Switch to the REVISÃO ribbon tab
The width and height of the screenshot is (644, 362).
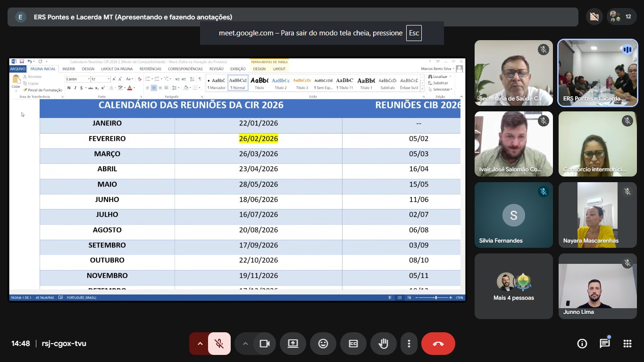(x=216, y=69)
